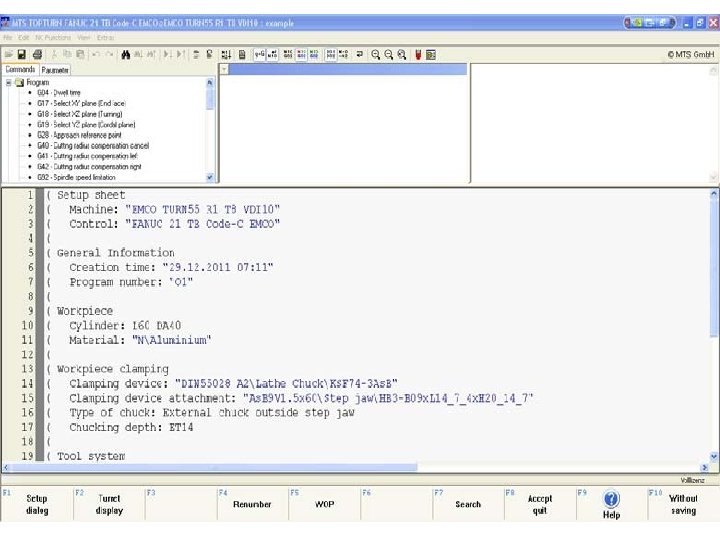Select G40 - Cutting radius compensation cancel

pos(93,146)
